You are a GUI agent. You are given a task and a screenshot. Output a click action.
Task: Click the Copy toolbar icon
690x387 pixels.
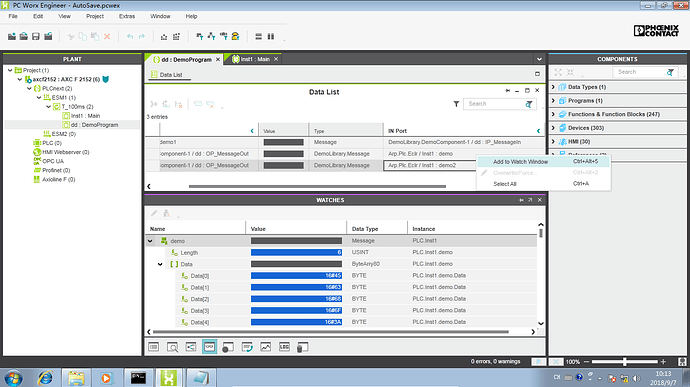pyautogui.click(x=83, y=37)
